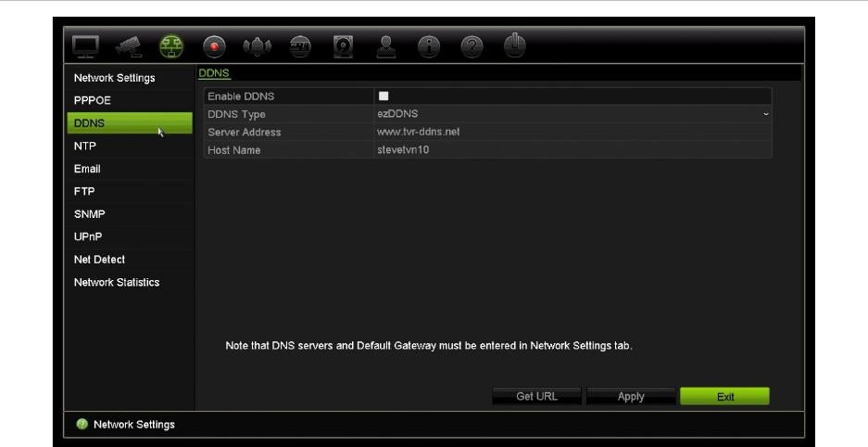Click the Host Name field stevetvn10
The image size is (868, 447).
[x=572, y=149]
